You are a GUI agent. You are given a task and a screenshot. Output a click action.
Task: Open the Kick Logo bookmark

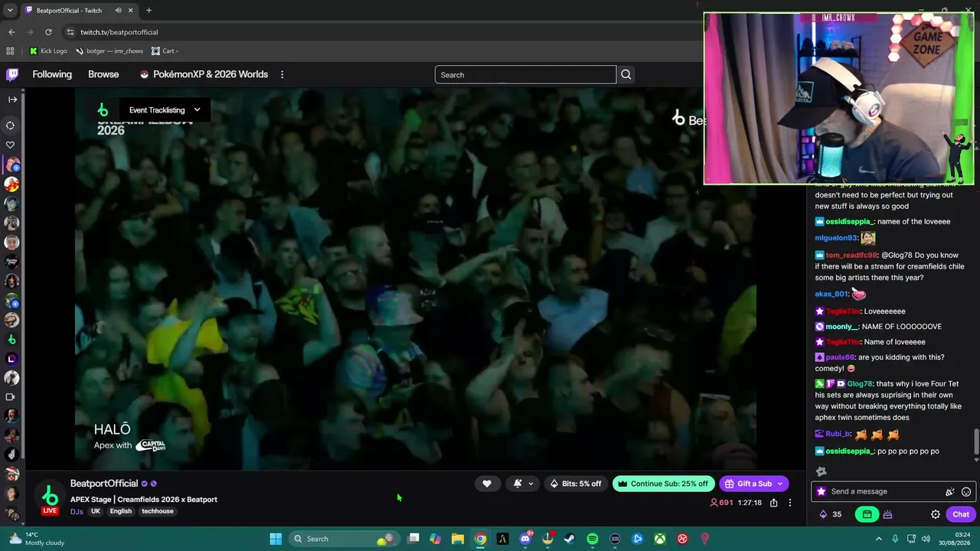click(x=48, y=51)
